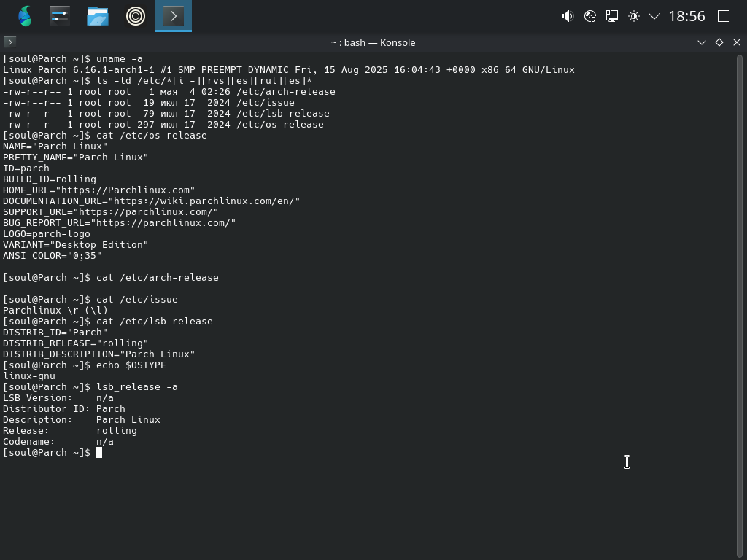Open the clock showing 18:56
The height and width of the screenshot is (560, 747).
coord(686,16)
